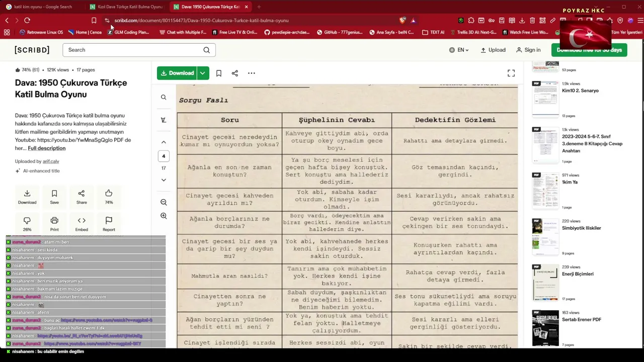Expand Full description link
The height and width of the screenshot is (362, 644).
click(x=47, y=148)
